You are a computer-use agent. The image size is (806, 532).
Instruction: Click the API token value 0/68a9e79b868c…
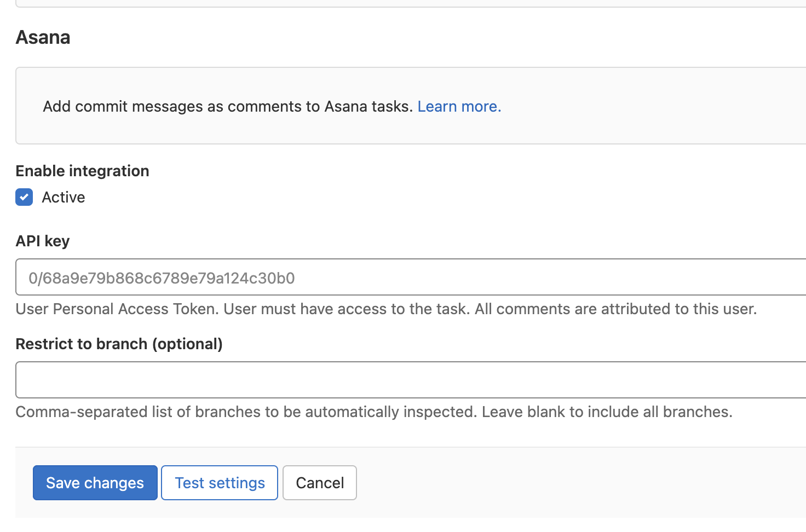click(162, 278)
